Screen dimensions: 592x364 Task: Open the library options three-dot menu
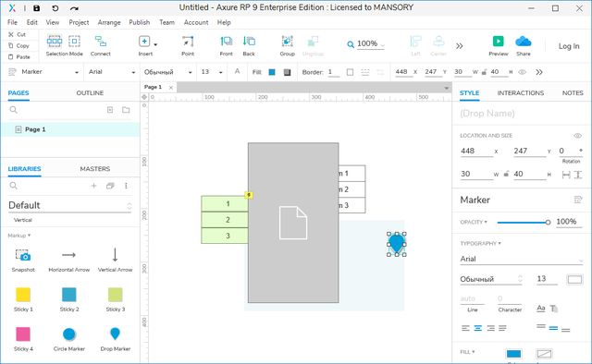click(x=126, y=186)
